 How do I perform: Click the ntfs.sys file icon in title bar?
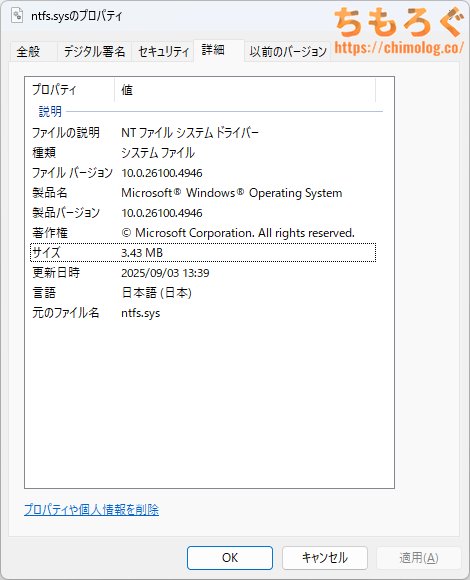click(x=17, y=15)
